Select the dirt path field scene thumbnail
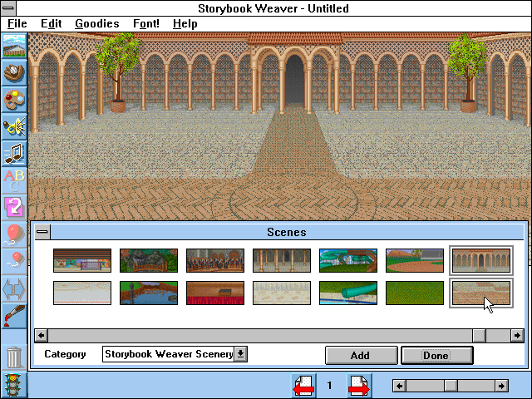The height and width of the screenshot is (399, 532). 415,260
